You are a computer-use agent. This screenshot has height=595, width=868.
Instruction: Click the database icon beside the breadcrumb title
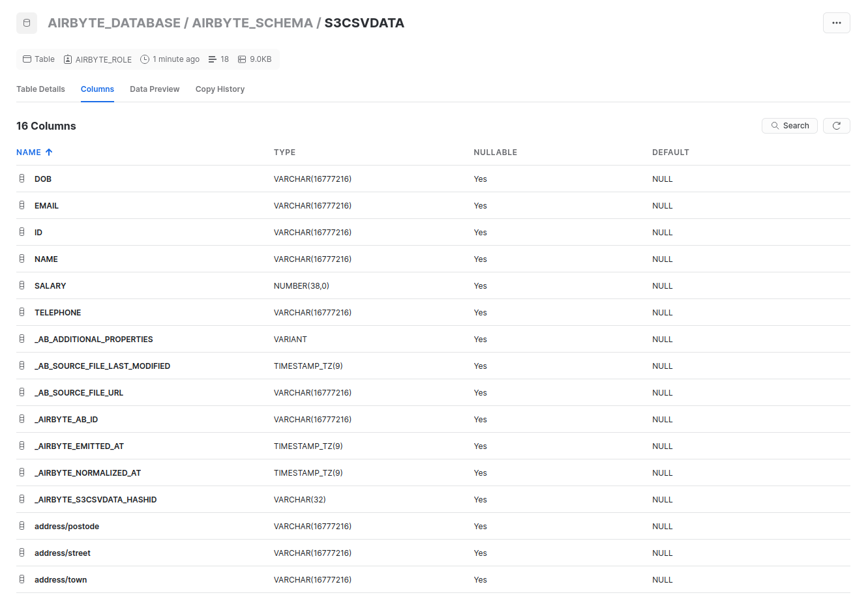26,23
